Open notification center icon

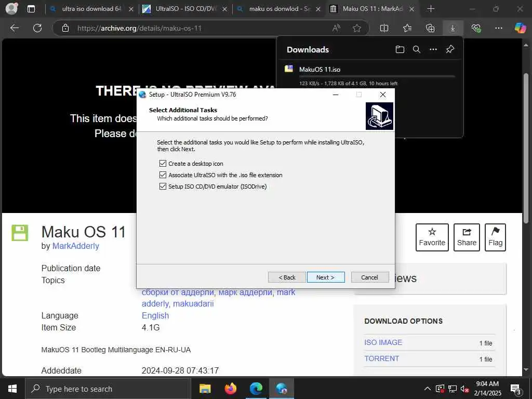point(516,389)
